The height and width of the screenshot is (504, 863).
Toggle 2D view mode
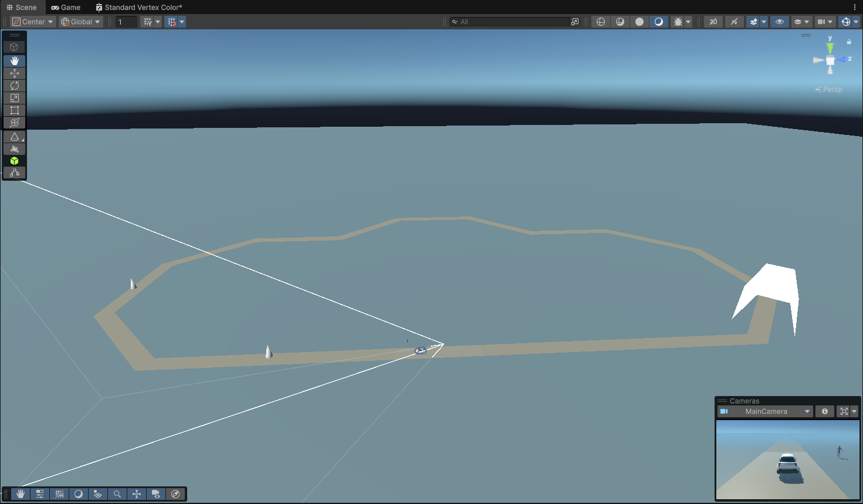pos(713,22)
